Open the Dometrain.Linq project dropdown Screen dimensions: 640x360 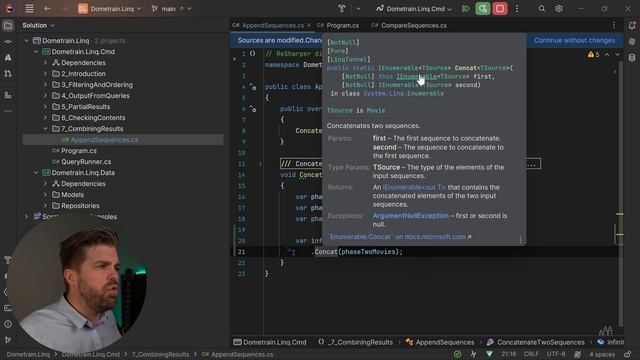(110, 9)
